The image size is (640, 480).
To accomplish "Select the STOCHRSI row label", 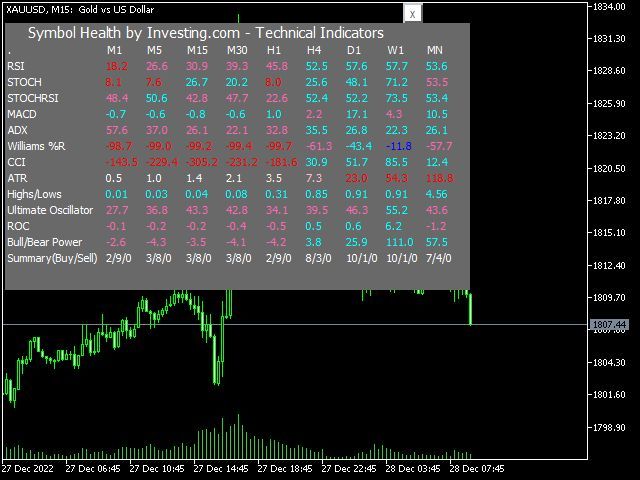I will pyautogui.click(x=30, y=97).
